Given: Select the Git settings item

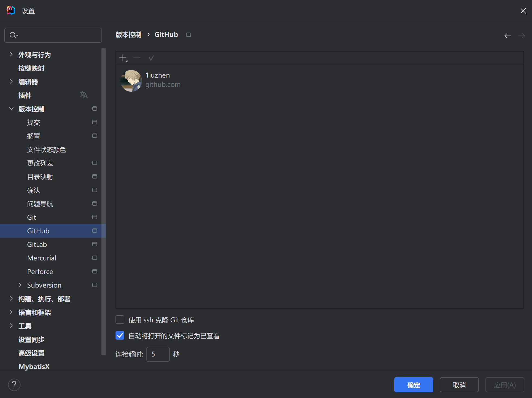Looking at the screenshot, I should [32, 217].
